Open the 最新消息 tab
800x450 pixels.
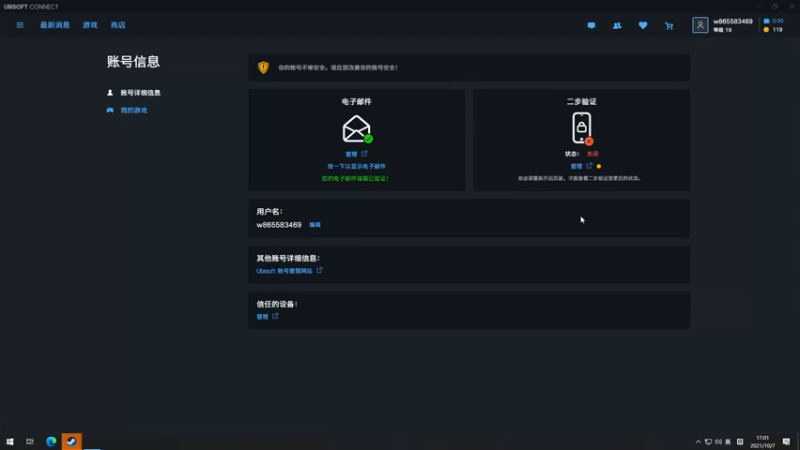click(55, 25)
